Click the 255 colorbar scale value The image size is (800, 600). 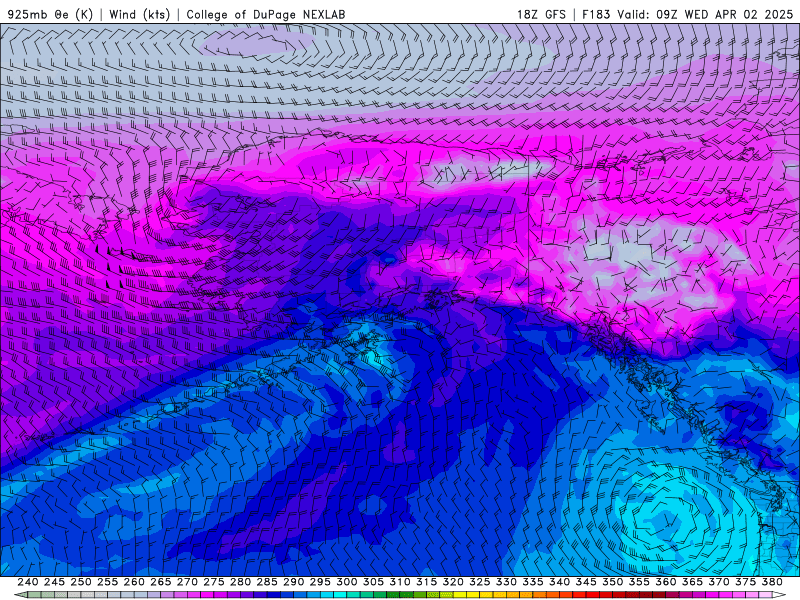pos(107,582)
